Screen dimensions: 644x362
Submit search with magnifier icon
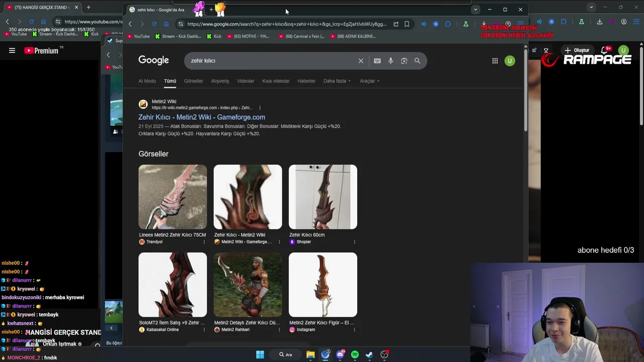tap(417, 61)
